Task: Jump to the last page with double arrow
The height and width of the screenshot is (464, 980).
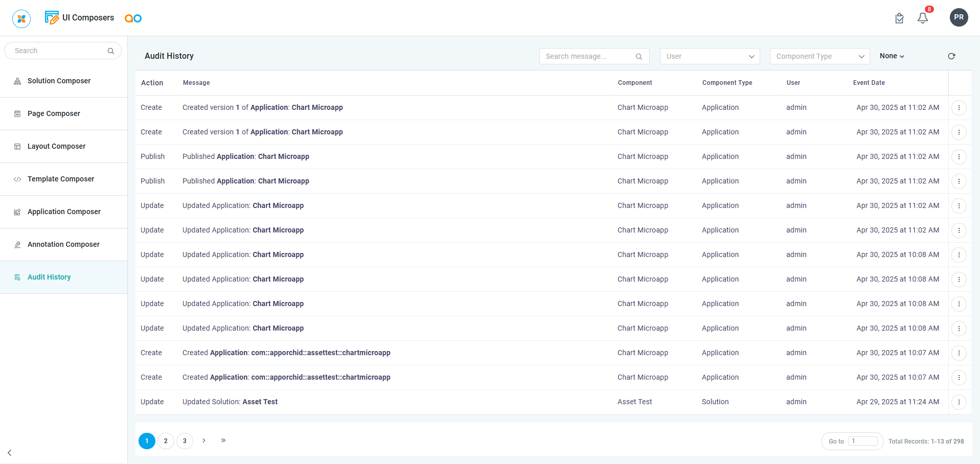Action: pos(223,440)
